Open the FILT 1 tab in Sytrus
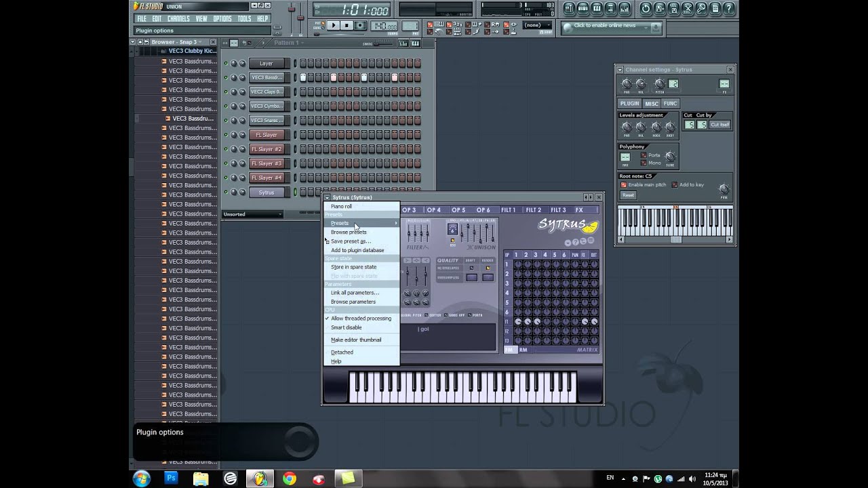This screenshot has height=488, width=868. 509,210
